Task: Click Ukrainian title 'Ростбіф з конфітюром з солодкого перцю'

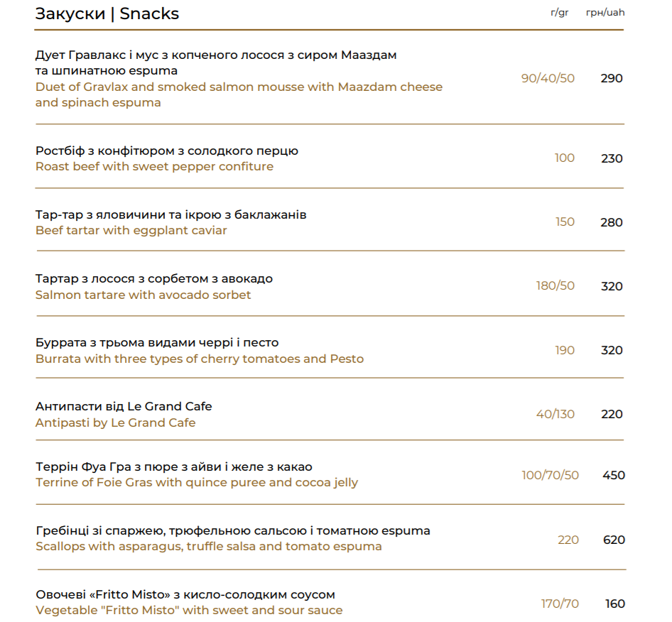Action: pos(167,151)
